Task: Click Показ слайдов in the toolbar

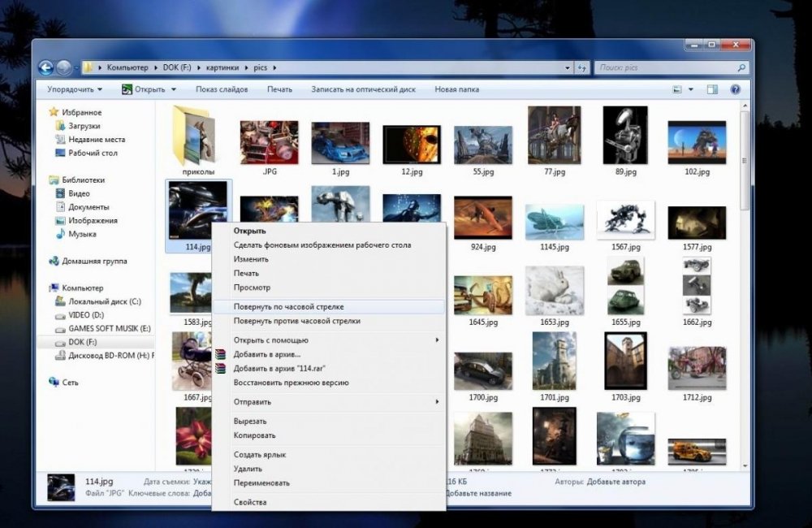Action: 222,89
